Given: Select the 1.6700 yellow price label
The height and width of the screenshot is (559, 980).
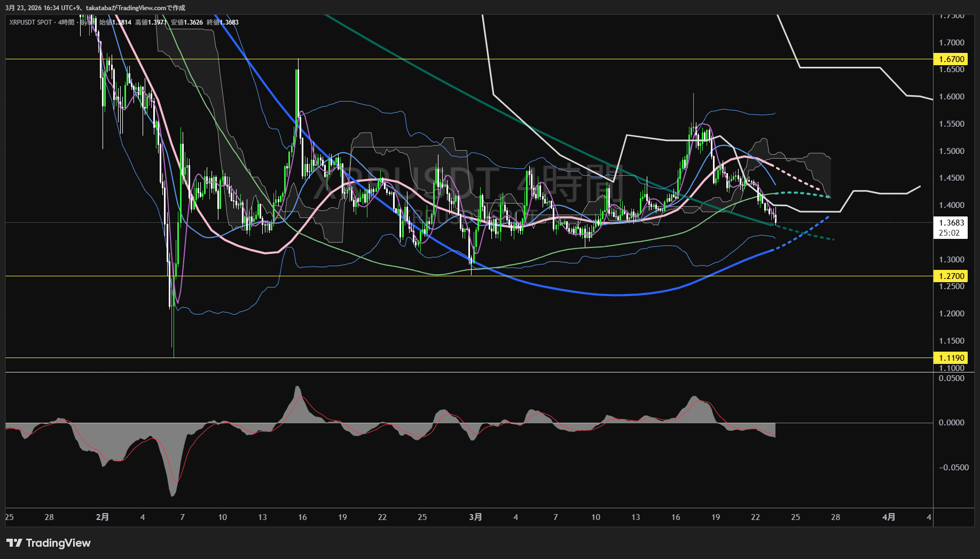Looking at the screenshot, I should tap(951, 59).
